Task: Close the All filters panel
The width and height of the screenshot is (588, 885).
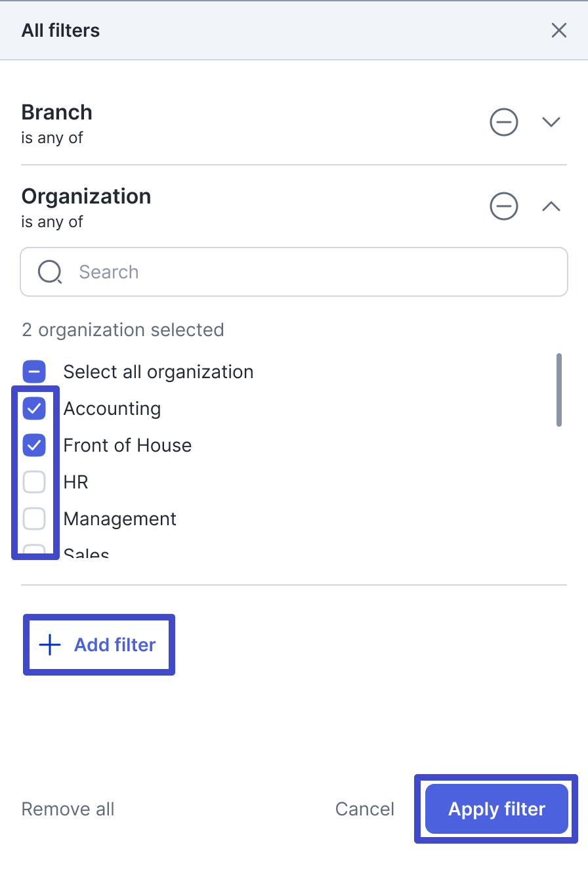Action: (x=558, y=30)
